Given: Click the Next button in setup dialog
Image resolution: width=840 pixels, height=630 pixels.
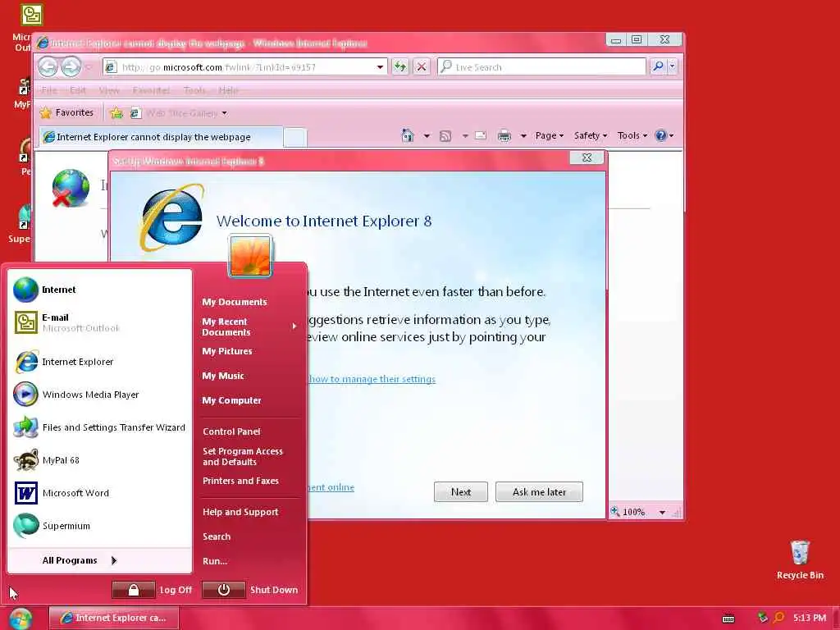Looking at the screenshot, I should point(461,492).
